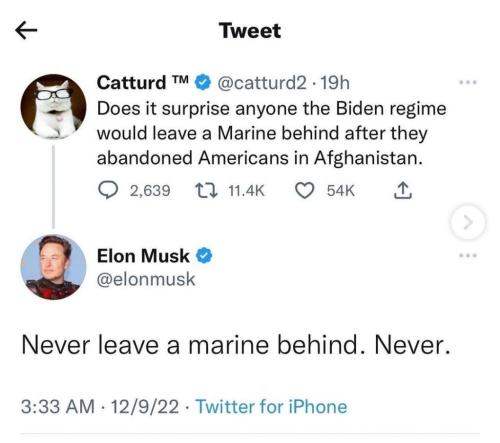Click the Elon Musk display name
Image resolution: width=500 pixels, height=443 pixels.
pyautogui.click(x=143, y=256)
